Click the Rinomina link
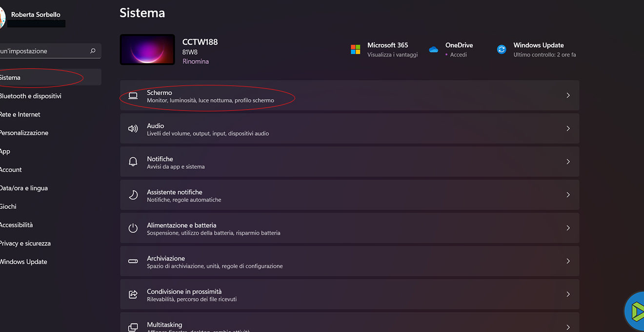The width and height of the screenshot is (644, 332). point(196,62)
